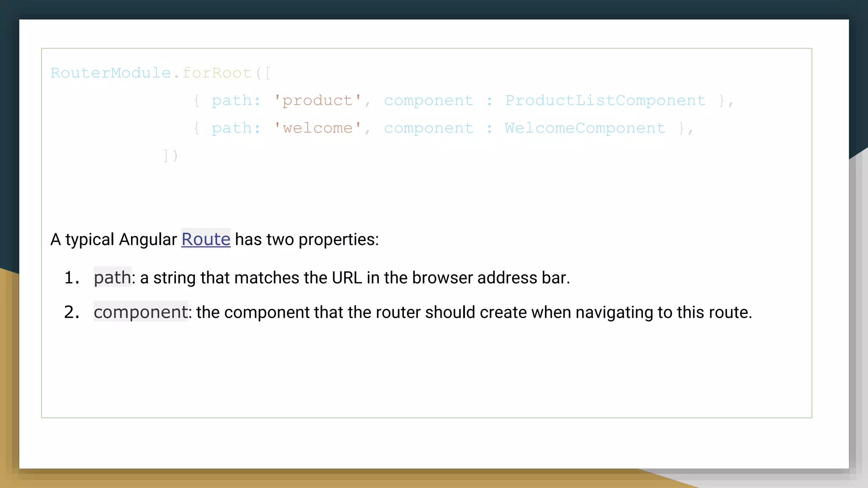The width and height of the screenshot is (868, 488).
Task: Open the Route hyperlink
Action: (206, 239)
